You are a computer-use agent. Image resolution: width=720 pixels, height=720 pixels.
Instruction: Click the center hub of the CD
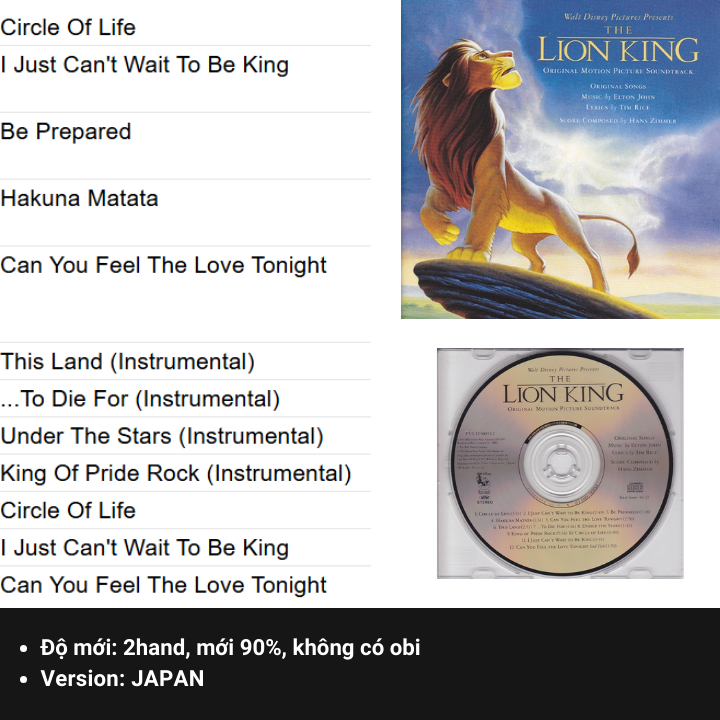(561, 463)
